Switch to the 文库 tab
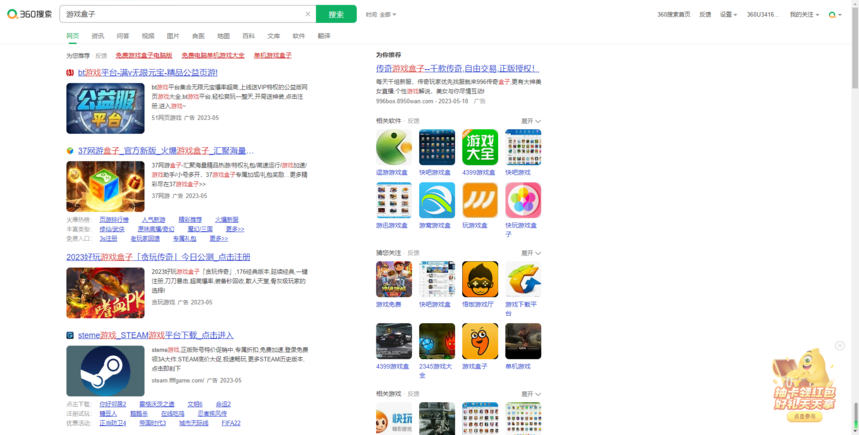 point(273,36)
